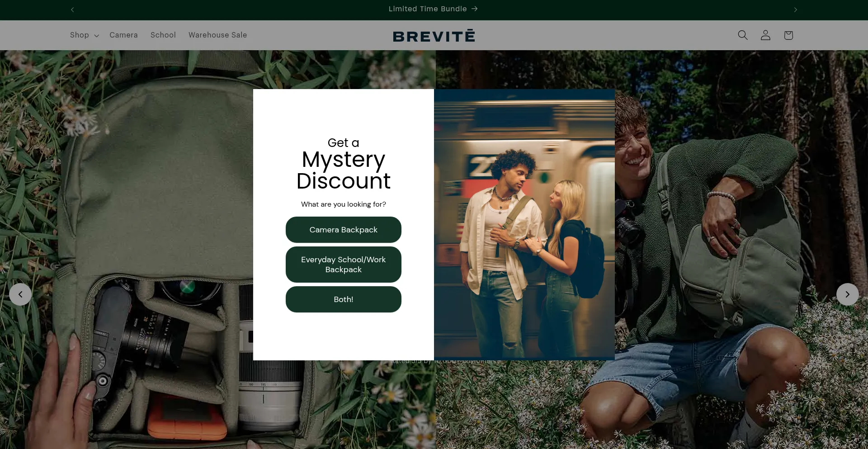868x449 pixels.
Task: Click the Mystery Discount heading
Action: [343, 170]
